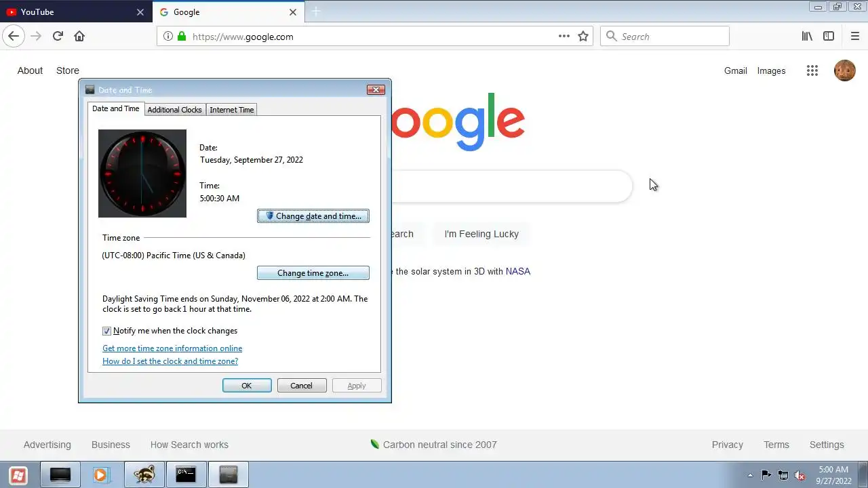Open the command prompt taskbar icon
The height and width of the screenshot is (488, 868).
[x=186, y=475]
